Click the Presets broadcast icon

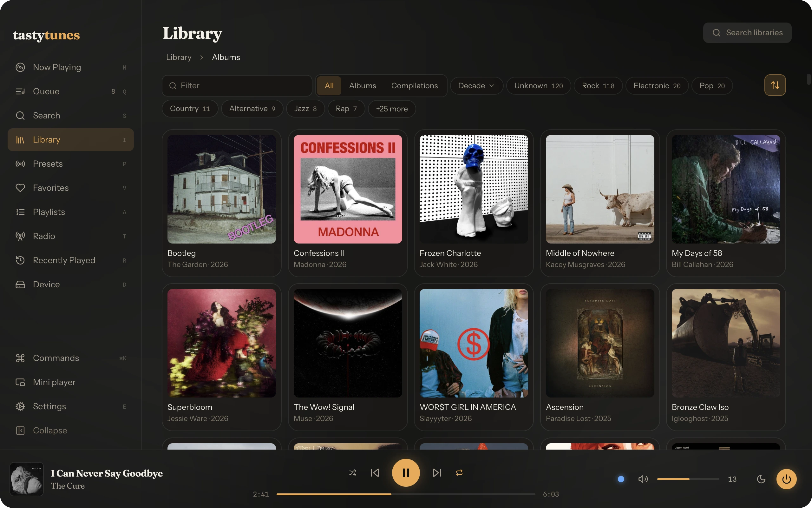20,164
